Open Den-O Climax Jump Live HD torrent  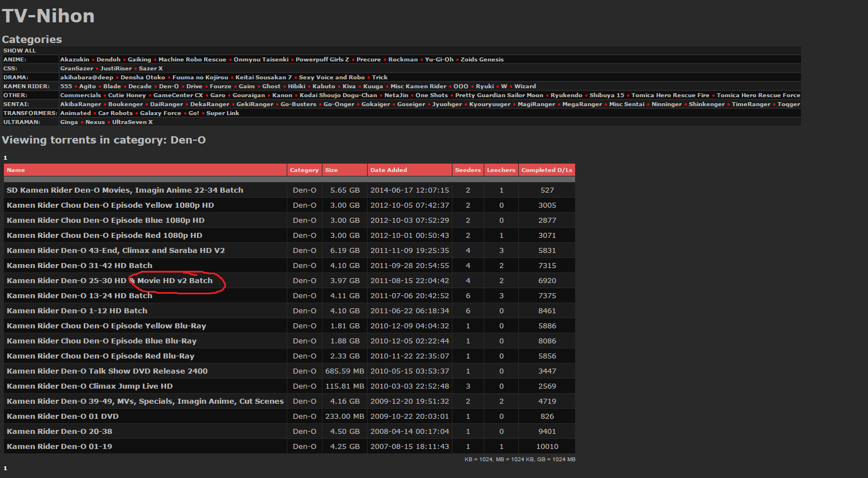(x=90, y=386)
